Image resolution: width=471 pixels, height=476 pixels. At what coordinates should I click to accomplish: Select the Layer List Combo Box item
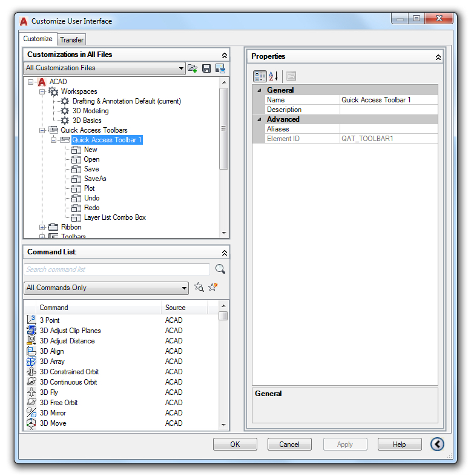pos(114,217)
